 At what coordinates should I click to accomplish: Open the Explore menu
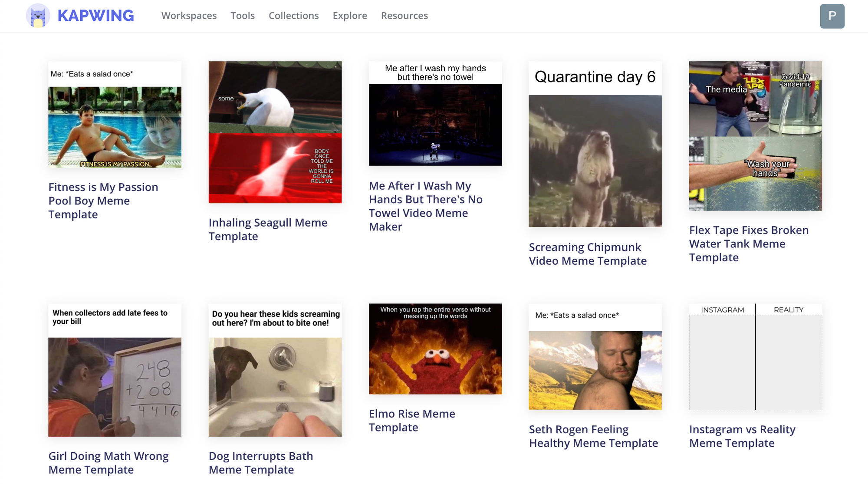pos(349,16)
